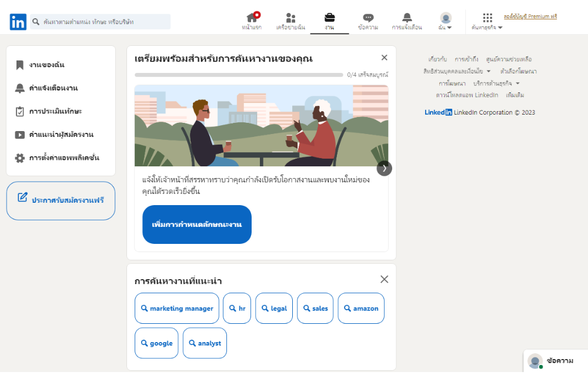The width and height of the screenshot is (588, 382).
Task: Expand the For Business grid menu
Action: click(487, 21)
